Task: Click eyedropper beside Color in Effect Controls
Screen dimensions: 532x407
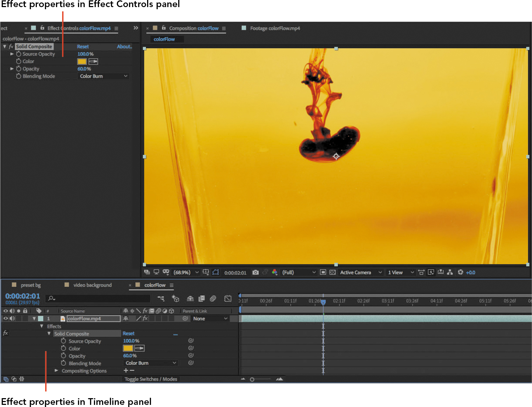Action: 93,61
